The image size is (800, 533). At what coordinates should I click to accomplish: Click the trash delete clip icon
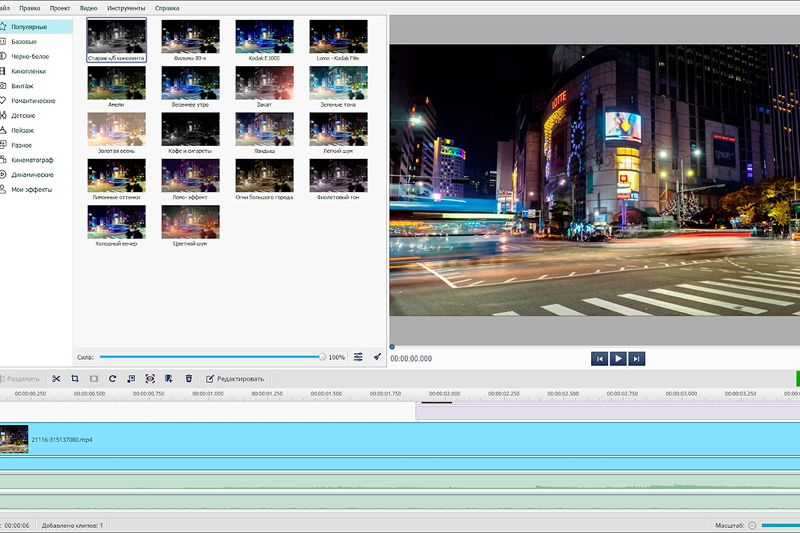click(x=189, y=378)
